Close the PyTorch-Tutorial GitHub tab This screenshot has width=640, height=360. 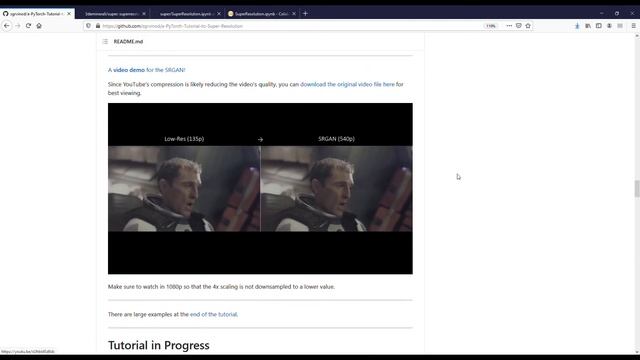point(69,14)
